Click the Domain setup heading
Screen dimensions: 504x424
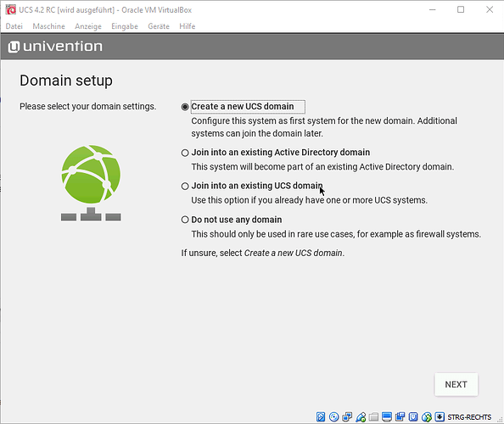tap(66, 81)
